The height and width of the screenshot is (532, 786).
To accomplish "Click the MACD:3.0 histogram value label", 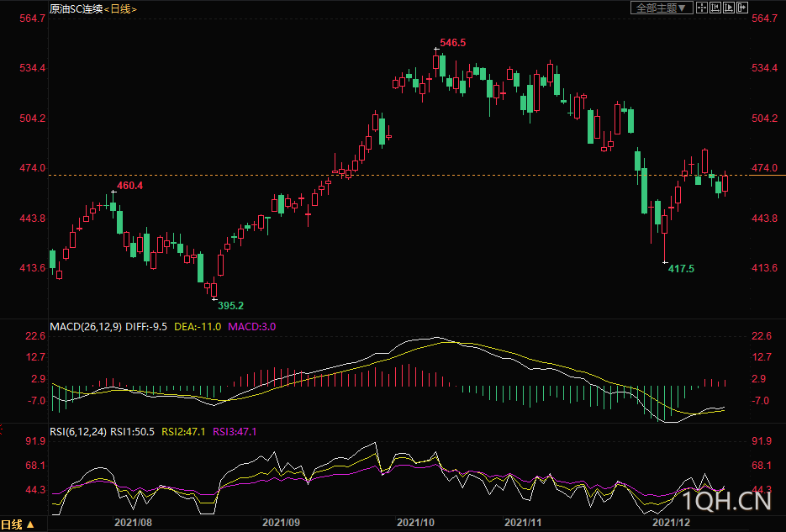I will click(x=252, y=326).
